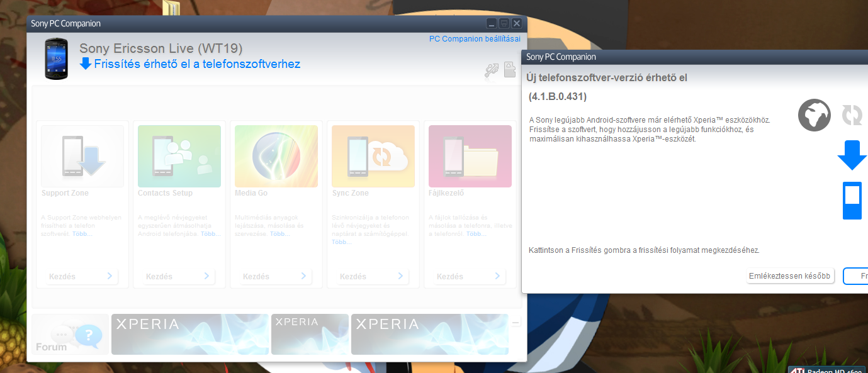The height and width of the screenshot is (373, 868).
Task: Open the Több... link under Support Zone
Action: tap(82, 234)
